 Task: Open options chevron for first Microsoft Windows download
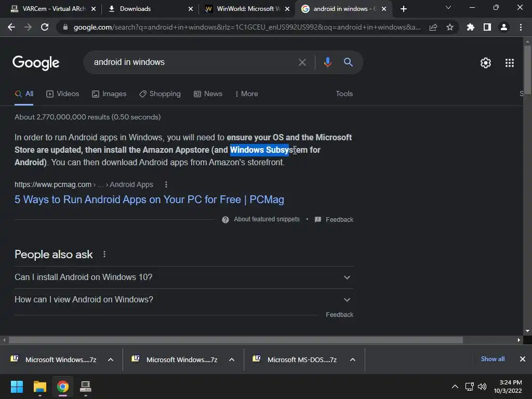[111, 360]
